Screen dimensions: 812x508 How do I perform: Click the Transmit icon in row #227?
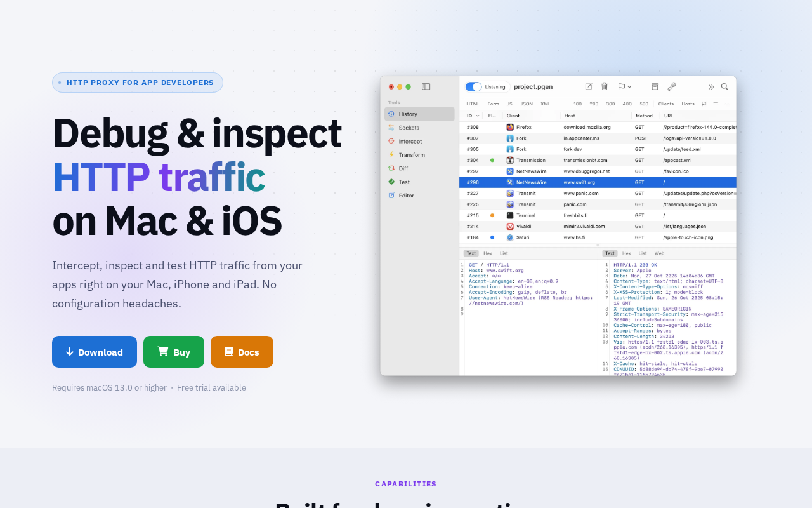coord(510,193)
